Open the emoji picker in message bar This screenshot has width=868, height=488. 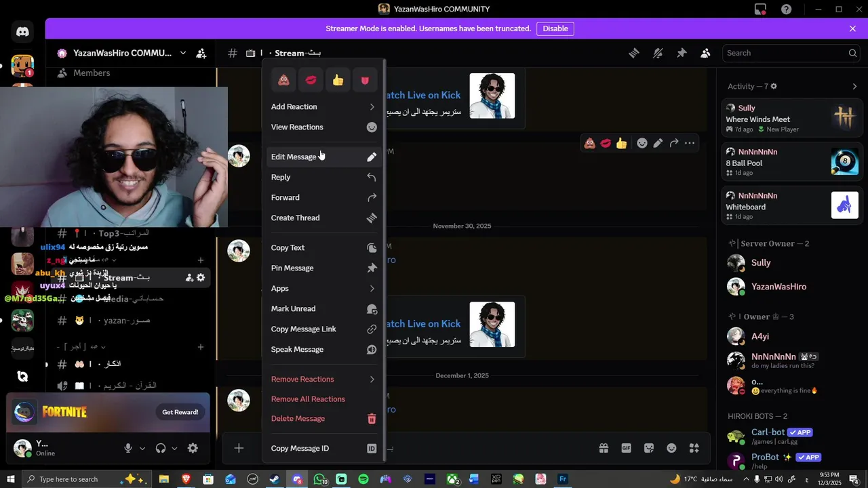[x=671, y=448]
